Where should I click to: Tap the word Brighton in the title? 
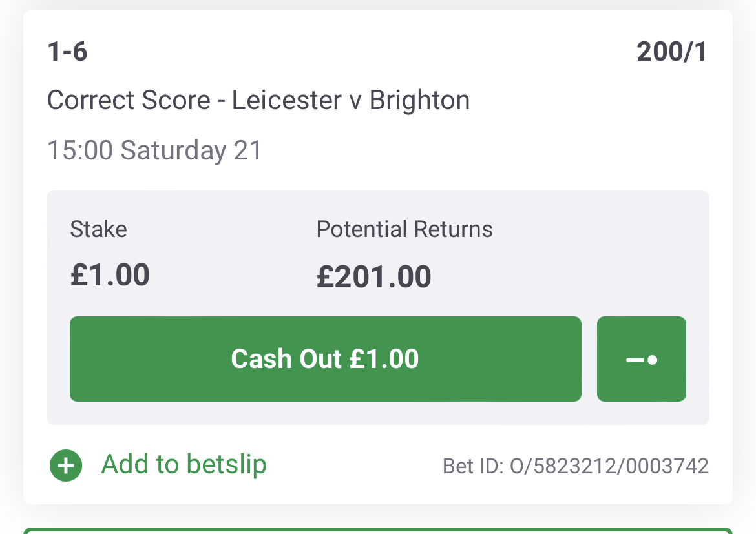(419, 100)
